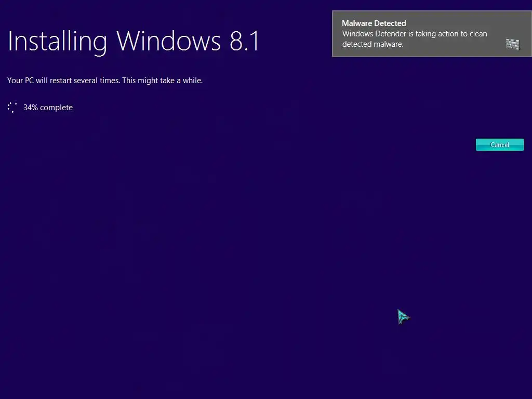Select the '34% complete' text

[x=48, y=108]
